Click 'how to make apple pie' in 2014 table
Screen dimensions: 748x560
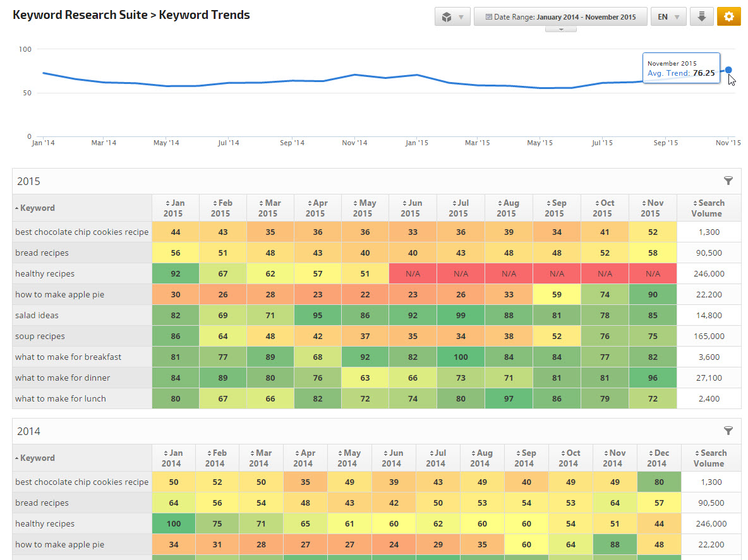[60, 545]
